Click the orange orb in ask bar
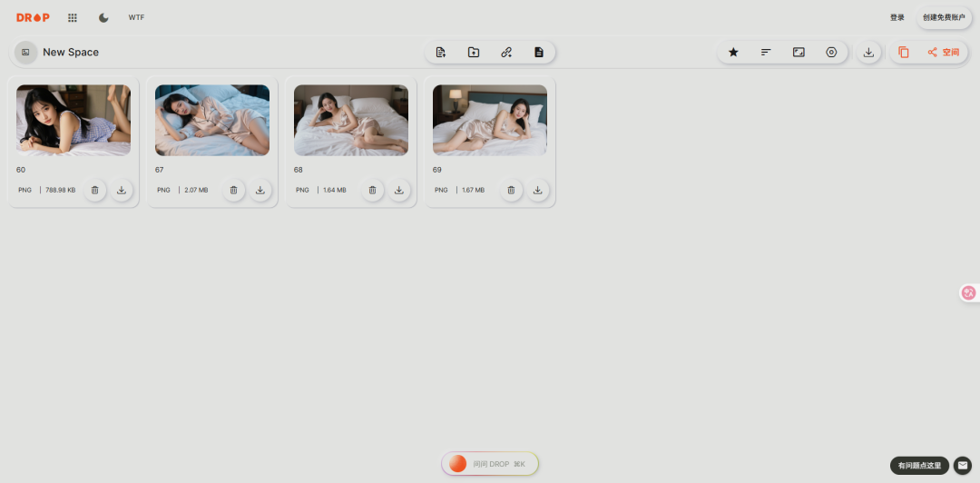This screenshot has height=483, width=980. tap(457, 464)
